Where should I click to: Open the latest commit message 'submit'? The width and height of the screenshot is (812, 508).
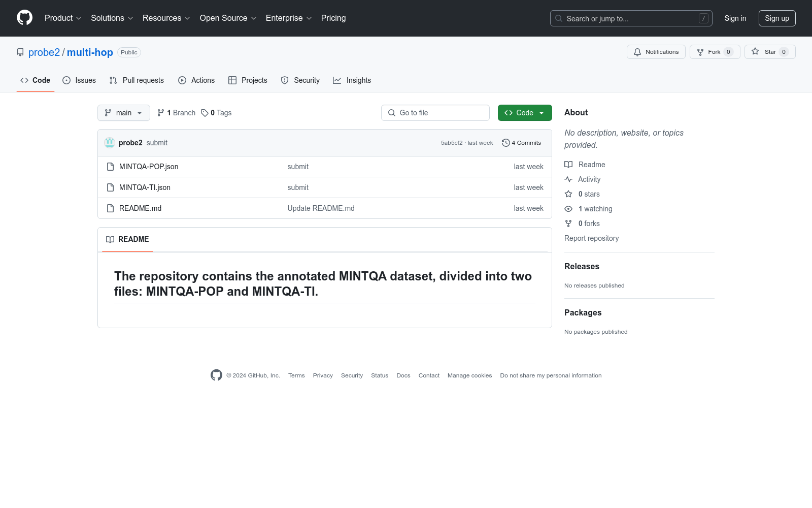pos(157,143)
